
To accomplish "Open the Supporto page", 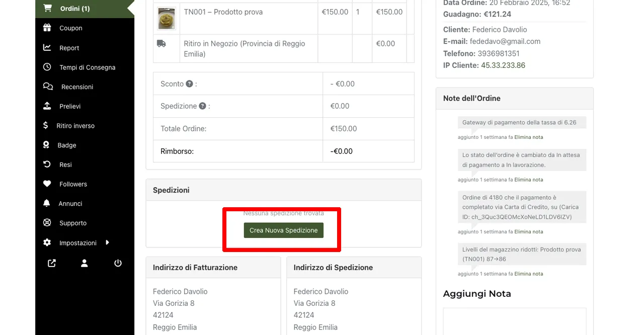I will 73,223.
